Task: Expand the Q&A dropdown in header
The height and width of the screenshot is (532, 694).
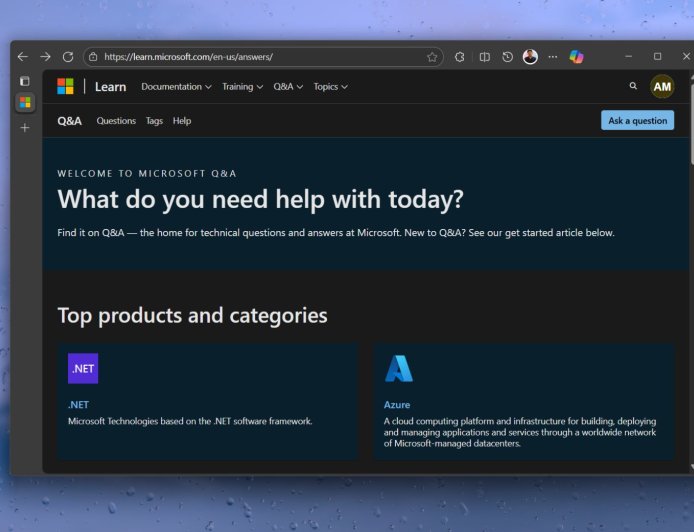Action: [x=288, y=87]
